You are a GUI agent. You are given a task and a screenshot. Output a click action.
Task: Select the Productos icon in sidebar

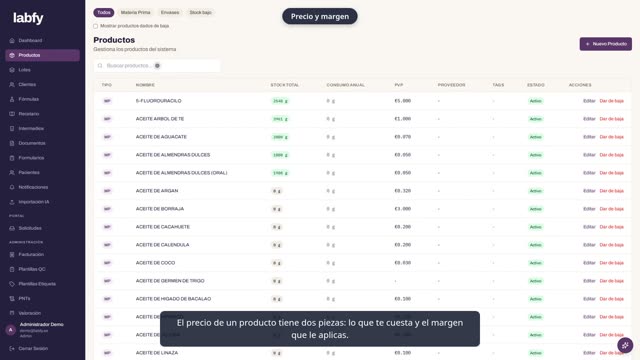(x=12, y=55)
